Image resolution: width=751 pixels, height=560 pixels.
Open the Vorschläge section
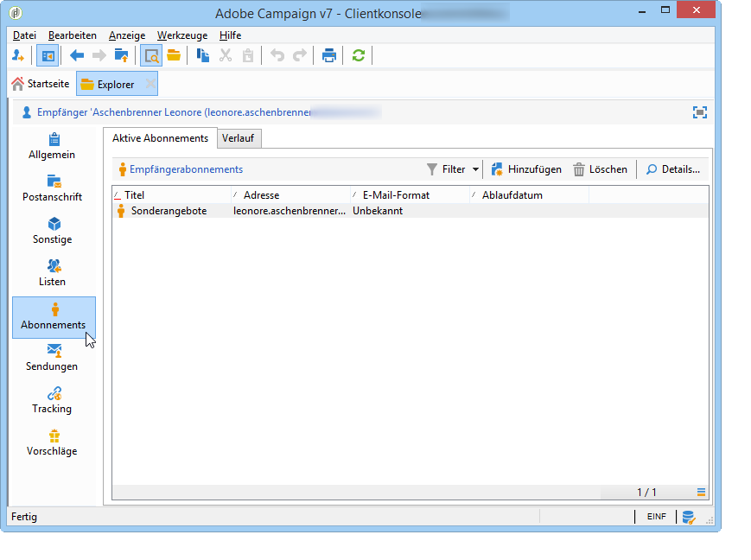coord(52,442)
